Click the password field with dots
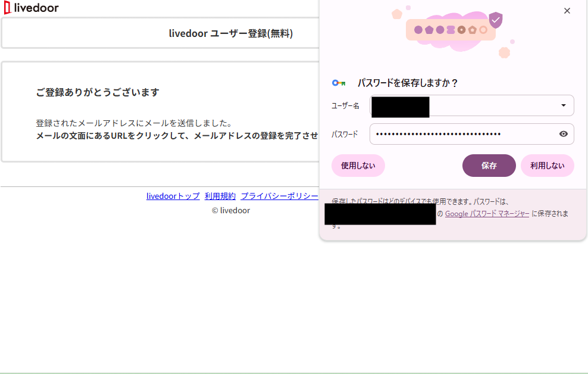 click(x=471, y=134)
